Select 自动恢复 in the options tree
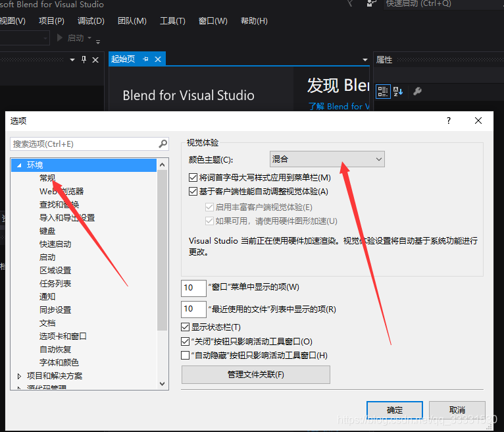The height and width of the screenshot is (432, 504). tap(55, 349)
